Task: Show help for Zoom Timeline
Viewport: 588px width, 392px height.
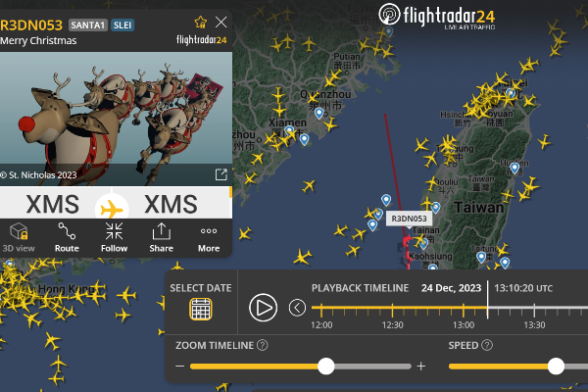Action: 263,345
